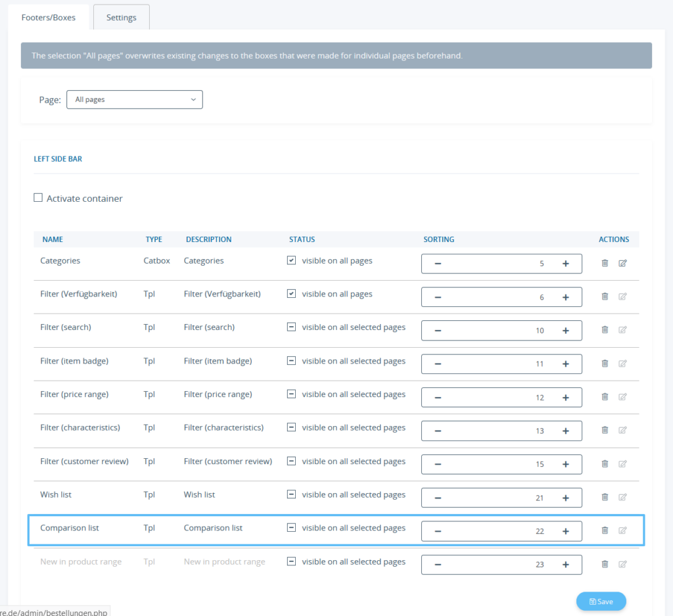The image size is (673, 616).
Task: Edit the Filter (price range) box
Action: (622, 396)
